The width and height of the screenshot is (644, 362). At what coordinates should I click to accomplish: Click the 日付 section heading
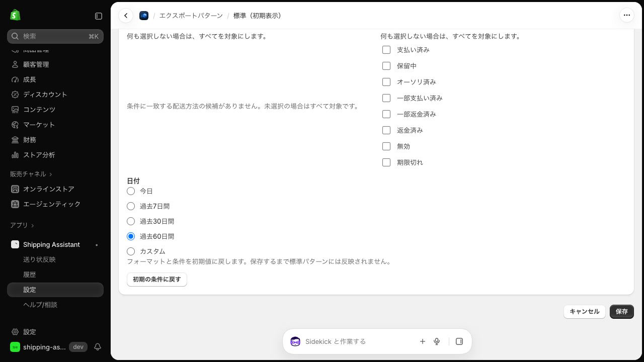coord(133,181)
